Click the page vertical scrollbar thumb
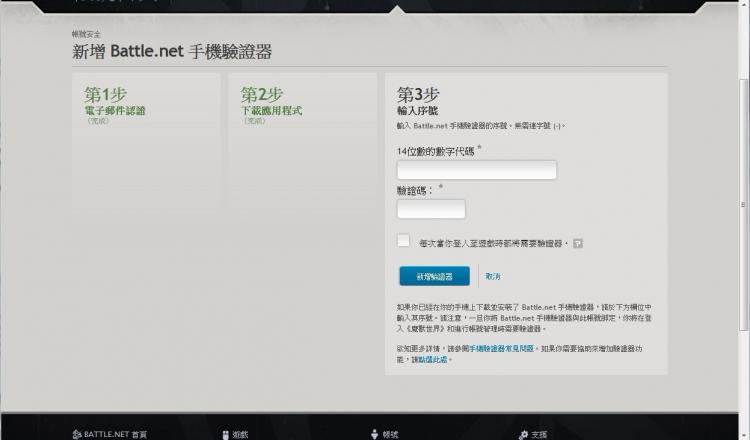 click(743, 205)
